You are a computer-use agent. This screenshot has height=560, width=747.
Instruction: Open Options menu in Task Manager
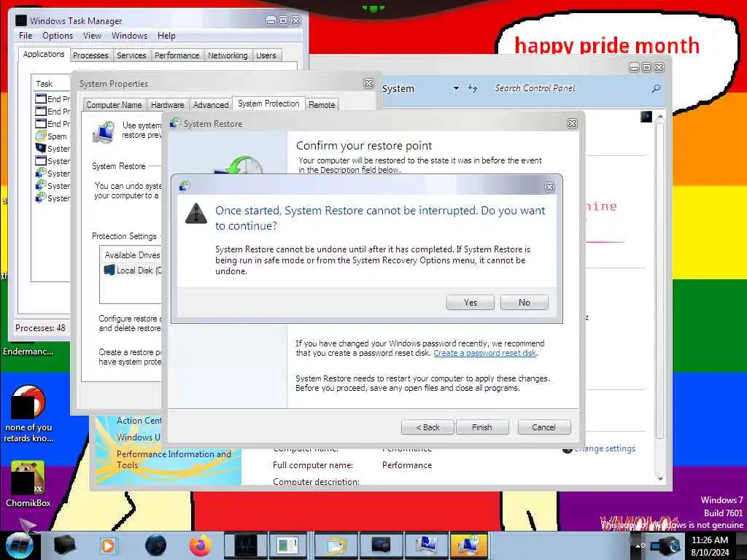tap(58, 36)
